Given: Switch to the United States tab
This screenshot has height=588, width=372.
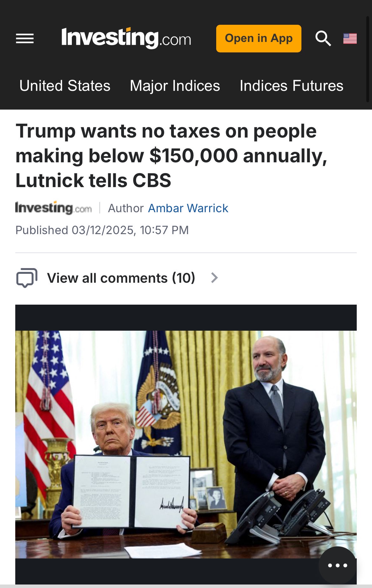Looking at the screenshot, I should tap(65, 86).
